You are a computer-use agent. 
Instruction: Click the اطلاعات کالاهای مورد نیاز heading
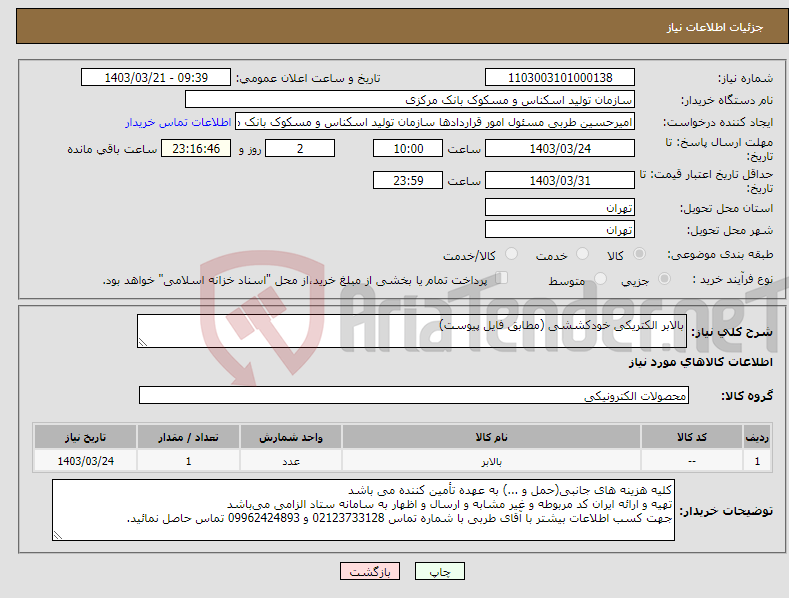click(x=700, y=362)
